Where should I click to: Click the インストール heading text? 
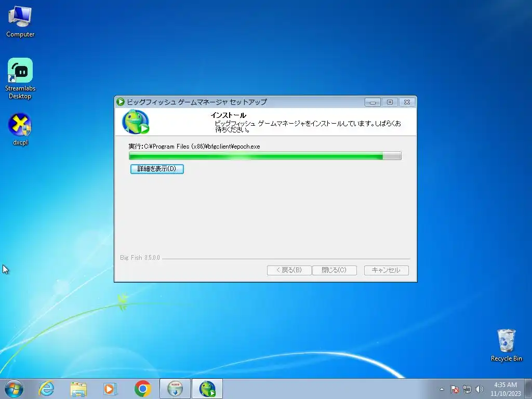point(228,115)
